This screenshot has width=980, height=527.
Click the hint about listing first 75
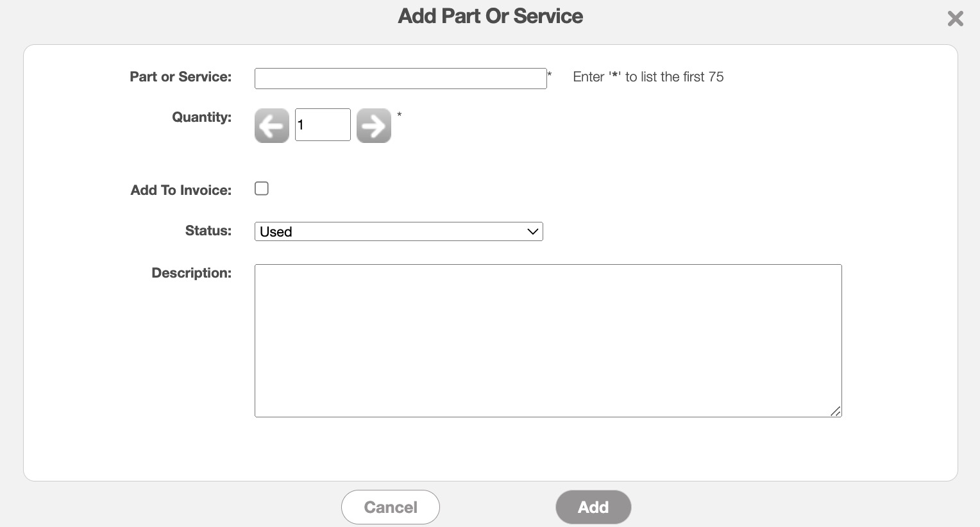[648, 77]
